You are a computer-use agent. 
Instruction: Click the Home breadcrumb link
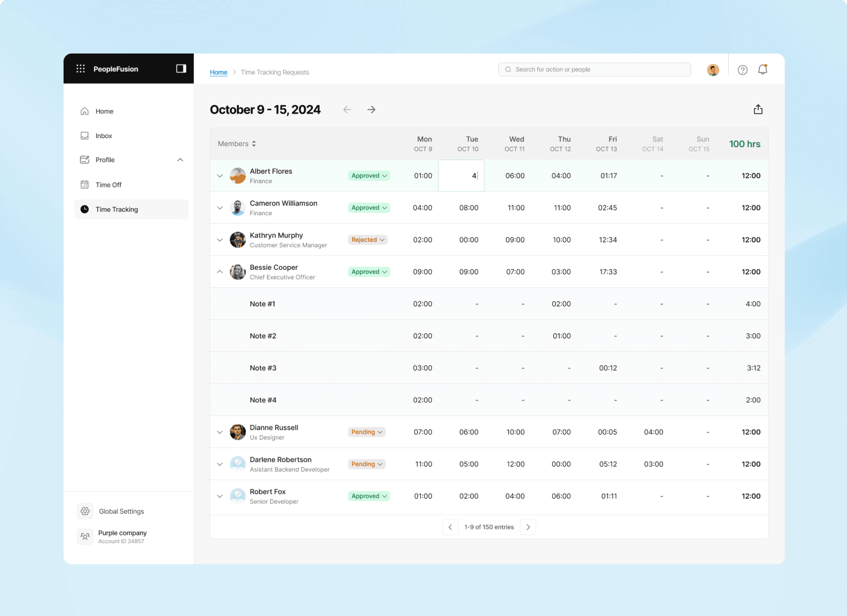coord(218,73)
